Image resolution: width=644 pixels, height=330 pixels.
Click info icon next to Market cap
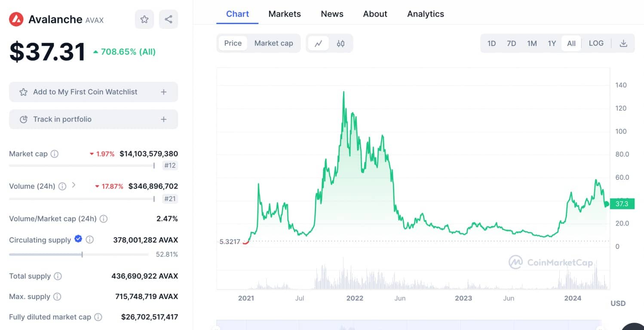(x=55, y=154)
